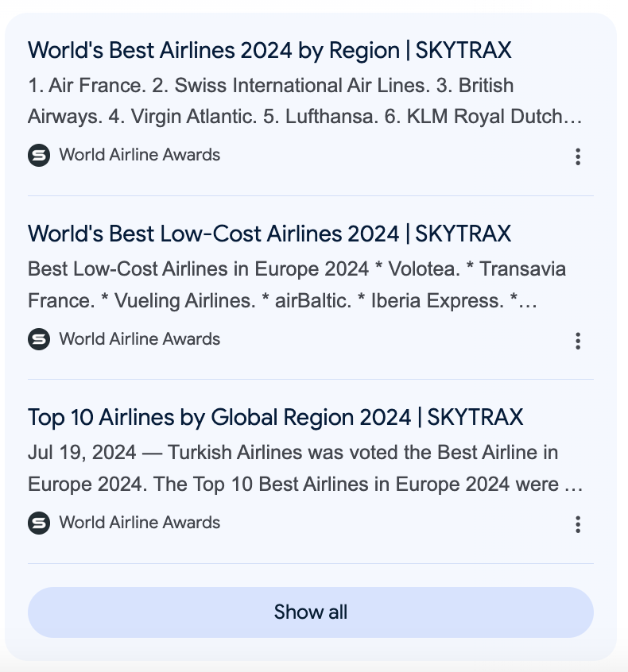628x672 pixels.
Task: Open Top 10 Airlines by Global Region link
Action: (x=275, y=418)
